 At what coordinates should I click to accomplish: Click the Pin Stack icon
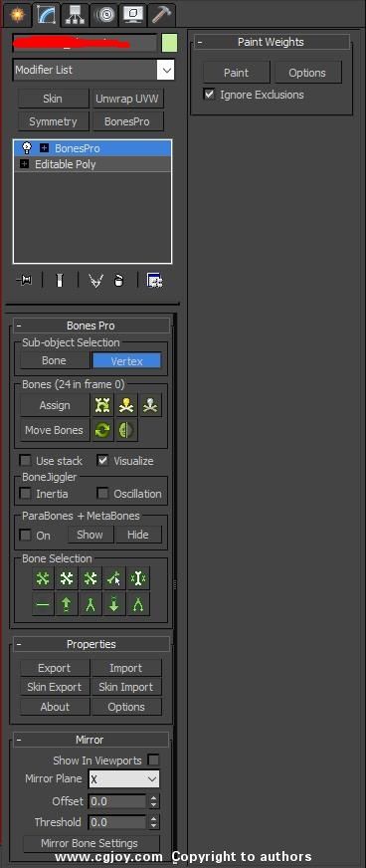(24, 282)
